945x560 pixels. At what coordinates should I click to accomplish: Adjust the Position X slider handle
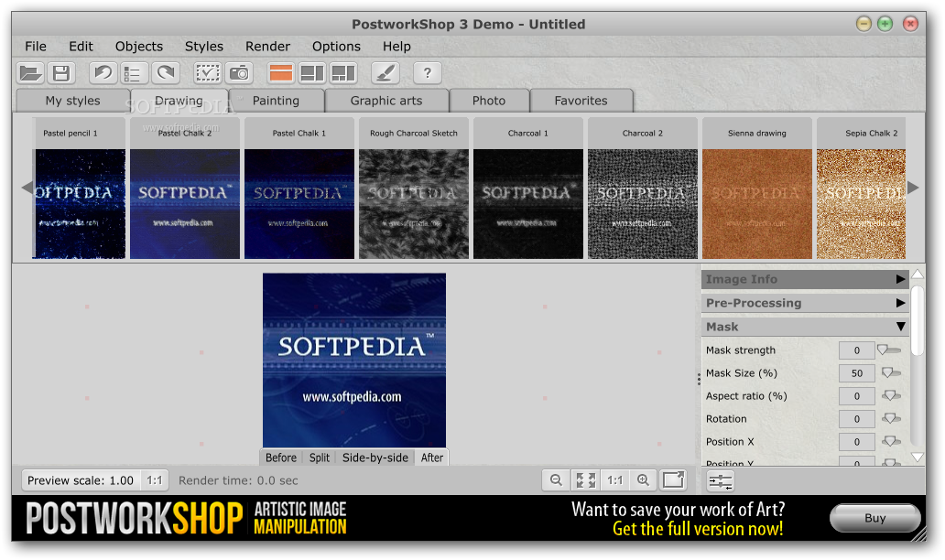click(891, 441)
